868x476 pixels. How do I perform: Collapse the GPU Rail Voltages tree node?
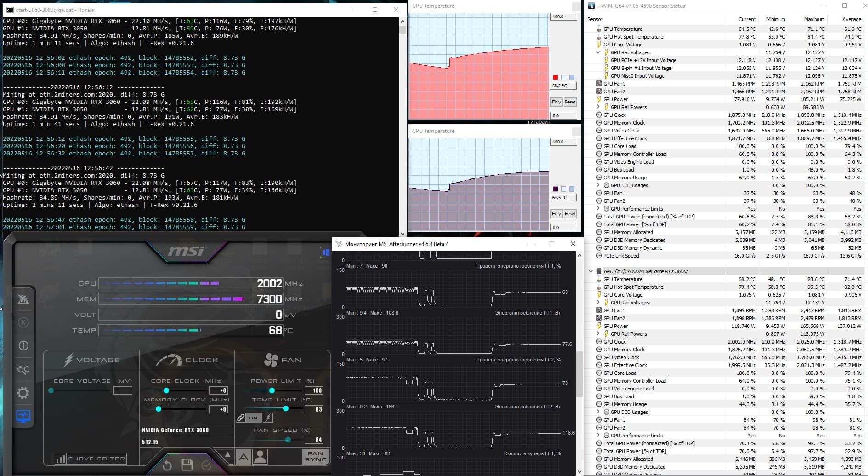(598, 52)
